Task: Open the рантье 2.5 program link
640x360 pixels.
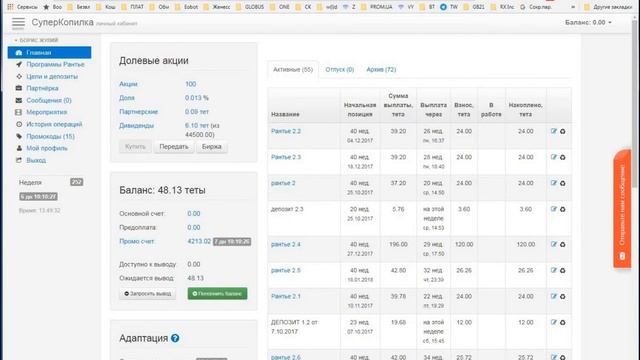Action: (286, 270)
